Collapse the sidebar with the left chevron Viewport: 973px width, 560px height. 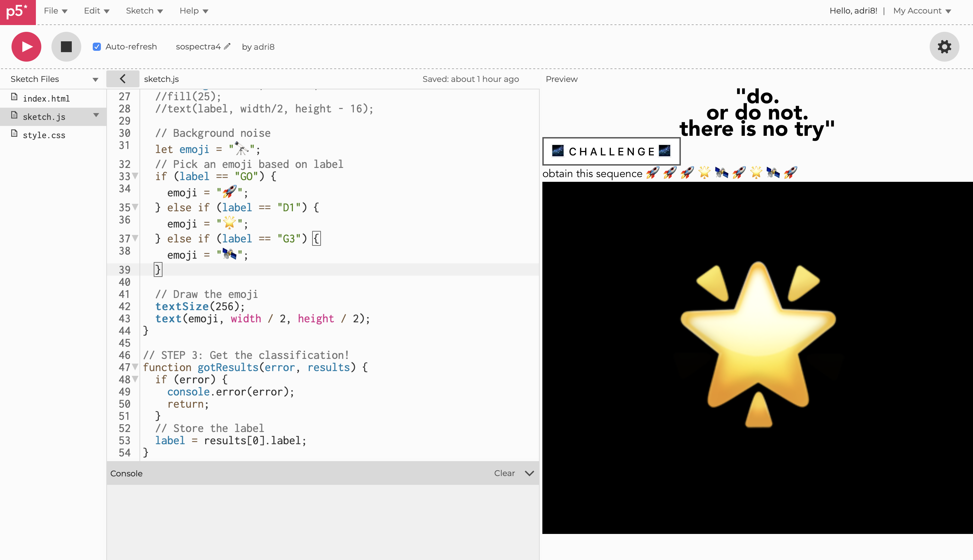pos(123,79)
